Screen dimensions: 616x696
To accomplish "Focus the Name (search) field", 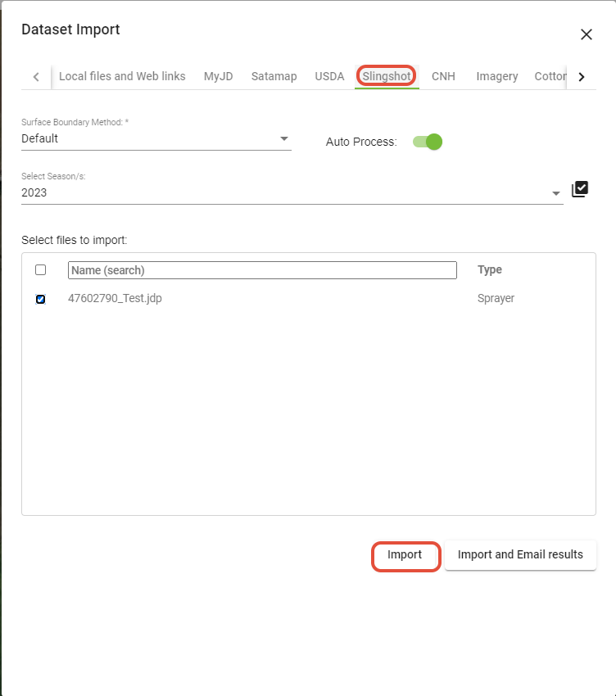I will (262, 270).
